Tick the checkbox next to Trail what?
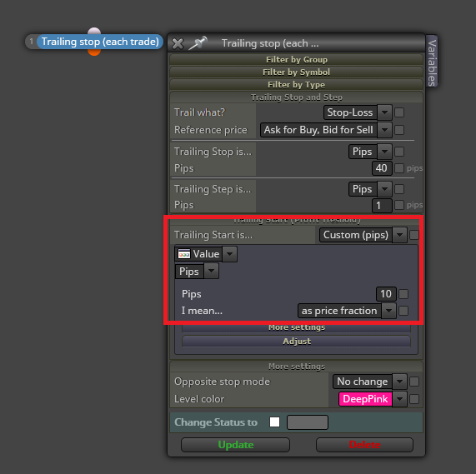The width and height of the screenshot is (476, 474). 399,112
